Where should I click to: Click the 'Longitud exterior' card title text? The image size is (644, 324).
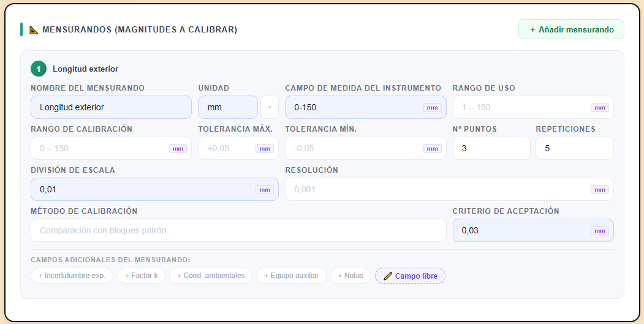pyautogui.click(x=85, y=69)
